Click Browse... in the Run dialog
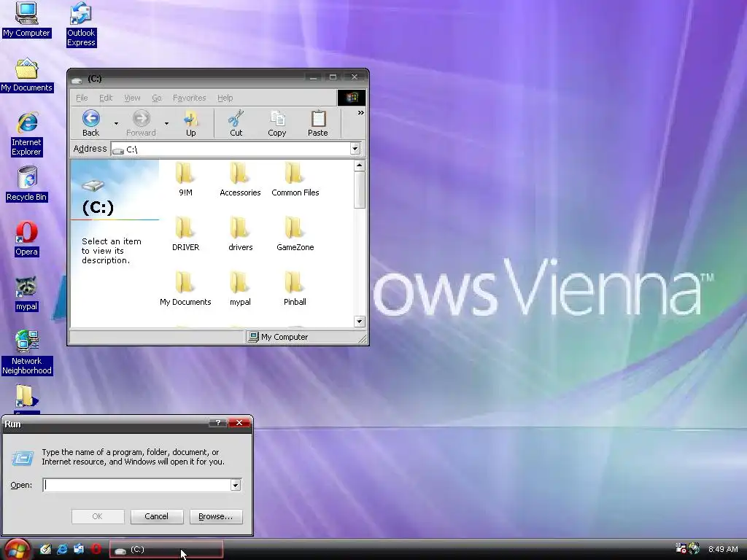Screen dimensions: 747x560 tap(216, 517)
